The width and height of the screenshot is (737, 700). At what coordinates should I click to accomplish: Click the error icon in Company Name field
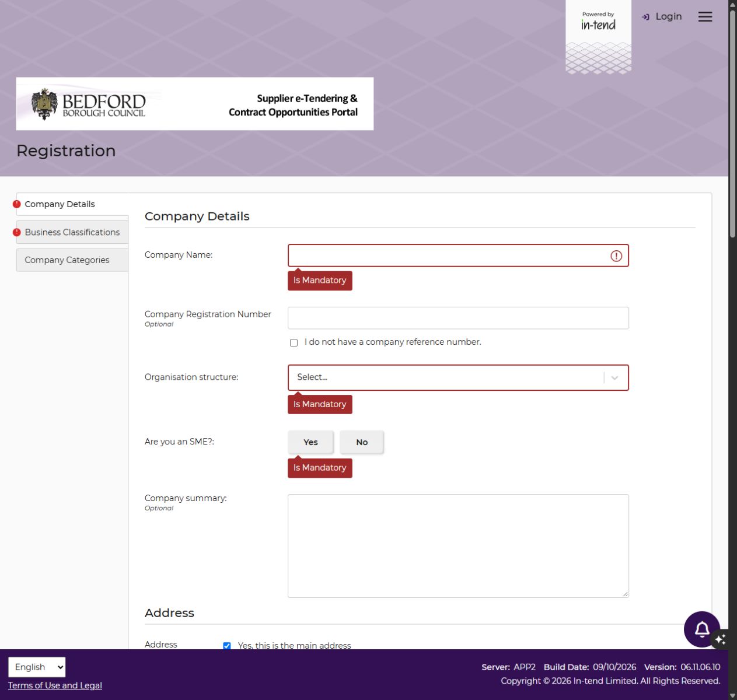[x=616, y=256]
